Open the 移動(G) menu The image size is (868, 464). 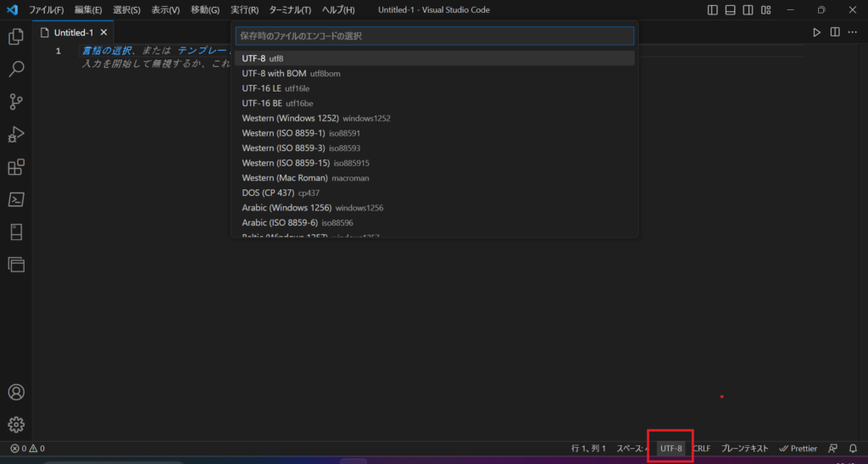tap(205, 10)
